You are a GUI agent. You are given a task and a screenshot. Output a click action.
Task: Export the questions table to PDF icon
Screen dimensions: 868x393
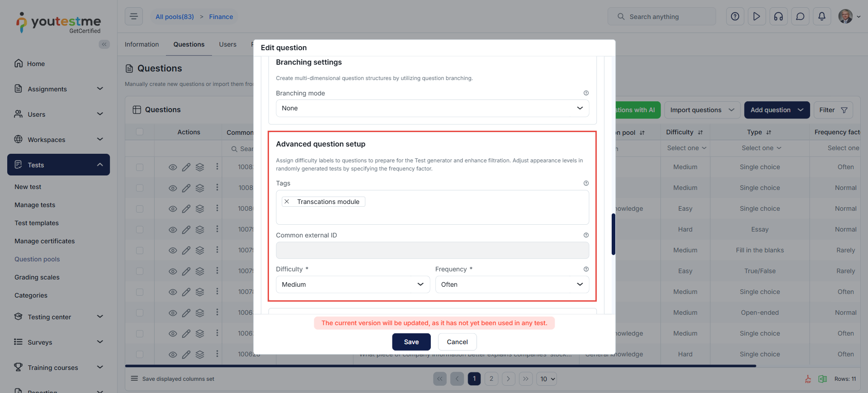coord(808,379)
